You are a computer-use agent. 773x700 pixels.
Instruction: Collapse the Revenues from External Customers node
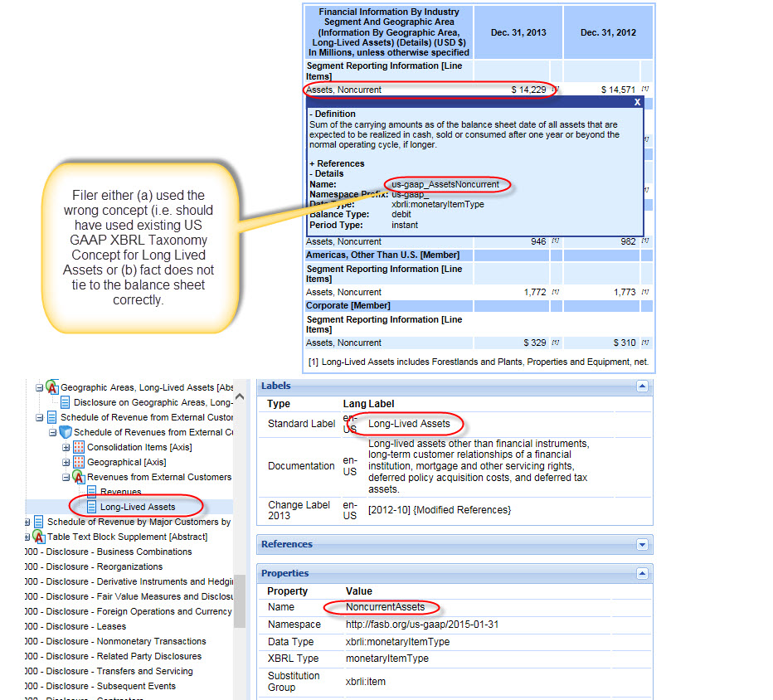(66, 477)
